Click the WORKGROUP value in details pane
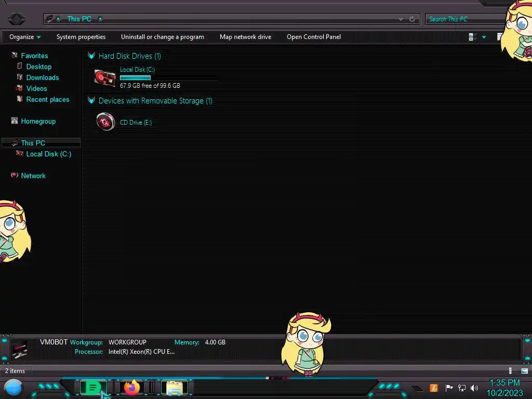Screen dimensions: 532x399 [127, 342]
